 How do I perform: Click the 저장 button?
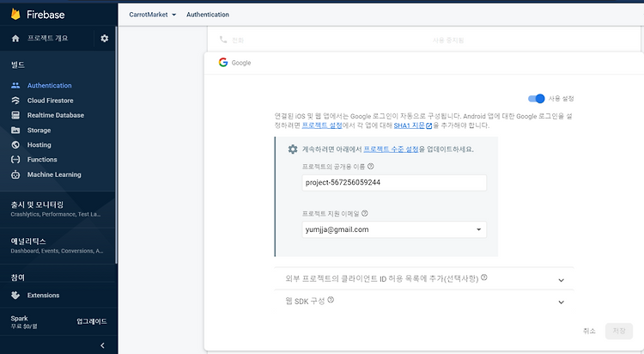[x=619, y=331]
